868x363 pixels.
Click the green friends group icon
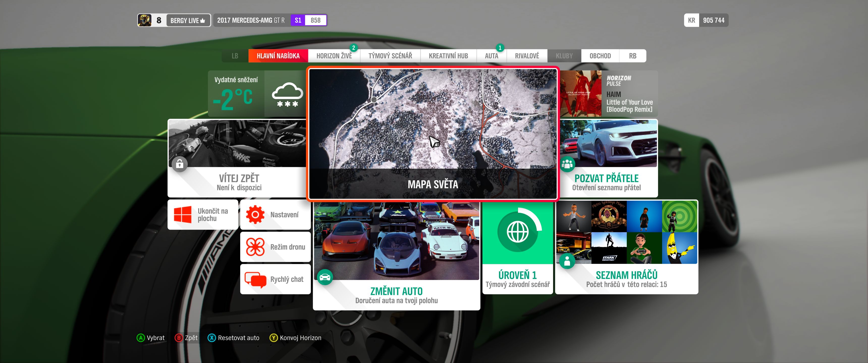pos(567,164)
